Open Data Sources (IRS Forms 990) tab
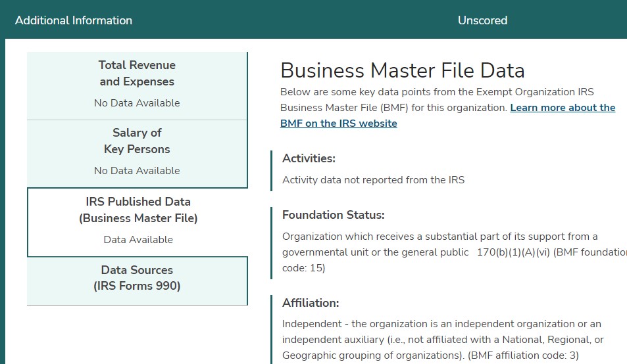The width and height of the screenshot is (627, 364). coord(137,278)
